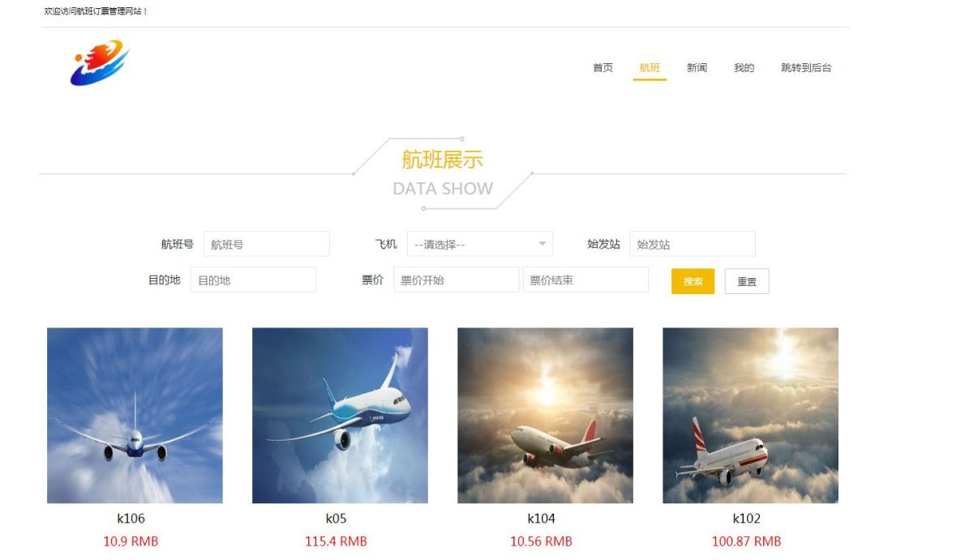This screenshot has width=965, height=560.
Task: Focus the 航班号 input field
Action: point(267,244)
